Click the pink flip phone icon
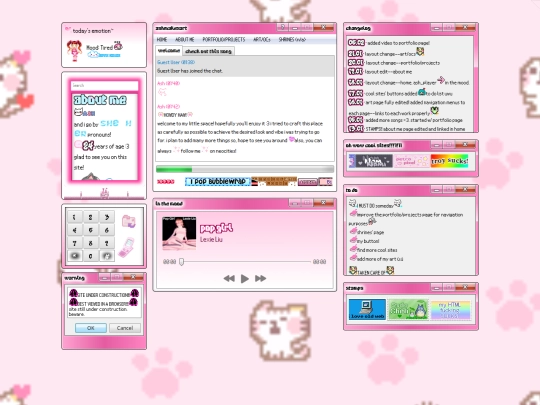The image size is (540, 405). click(x=126, y=247)
